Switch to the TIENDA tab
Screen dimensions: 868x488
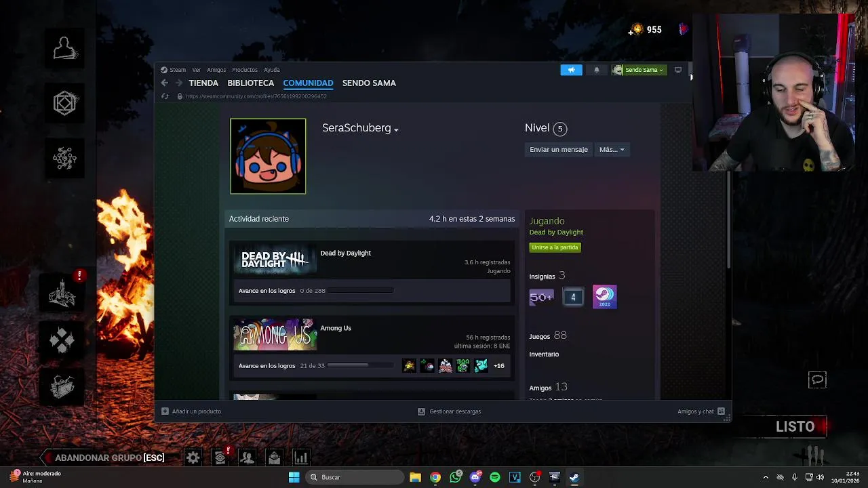click(x=203, y=83)
